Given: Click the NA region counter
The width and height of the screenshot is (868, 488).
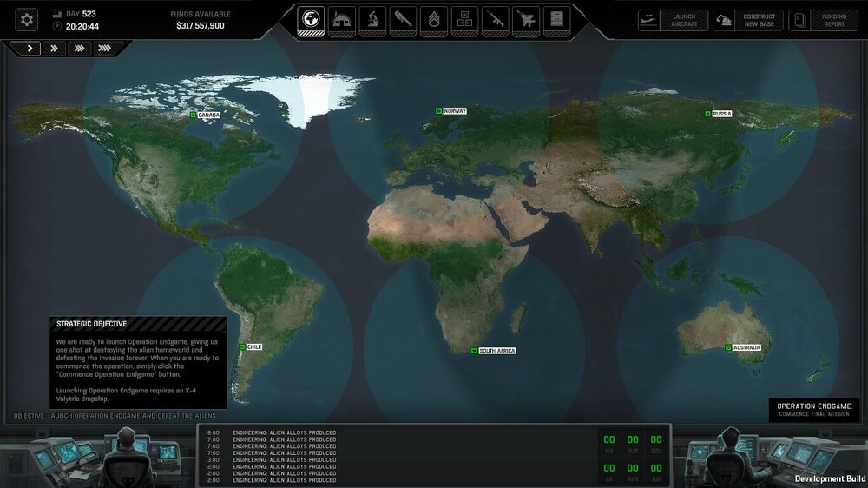Looking at the screenshot, I should tap(609, 443).
